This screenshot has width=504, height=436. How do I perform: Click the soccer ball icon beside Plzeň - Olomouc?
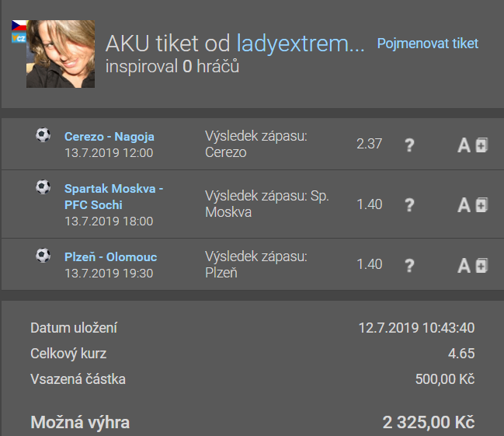click(43, 256)
